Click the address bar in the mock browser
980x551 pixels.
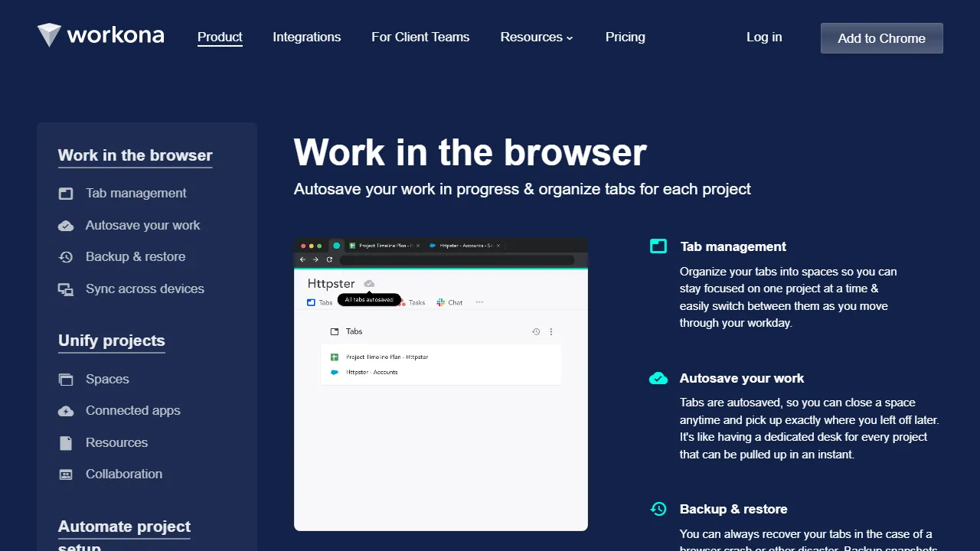click(x=456, y=259)
